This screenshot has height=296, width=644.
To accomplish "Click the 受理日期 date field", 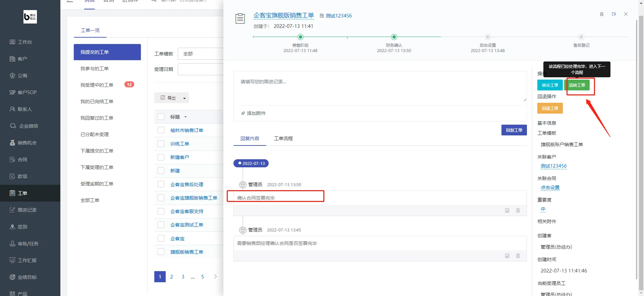I will (201, 69).
